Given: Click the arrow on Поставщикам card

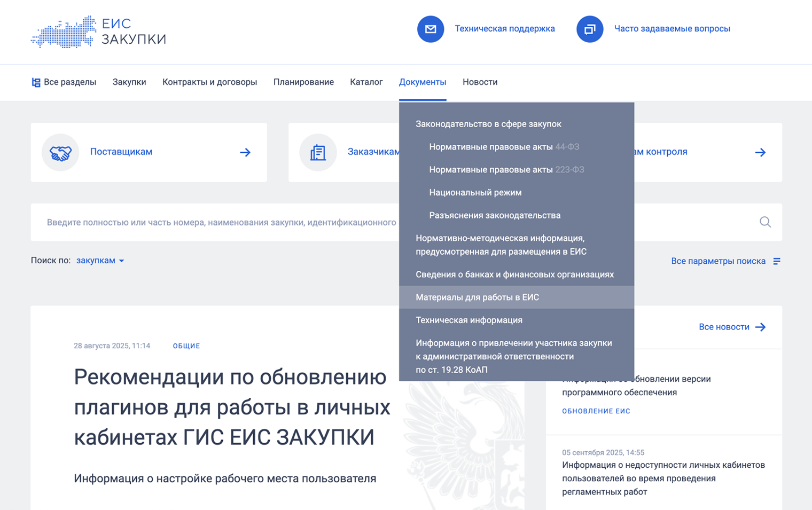Looking at the screenshot, I should 245,153.
